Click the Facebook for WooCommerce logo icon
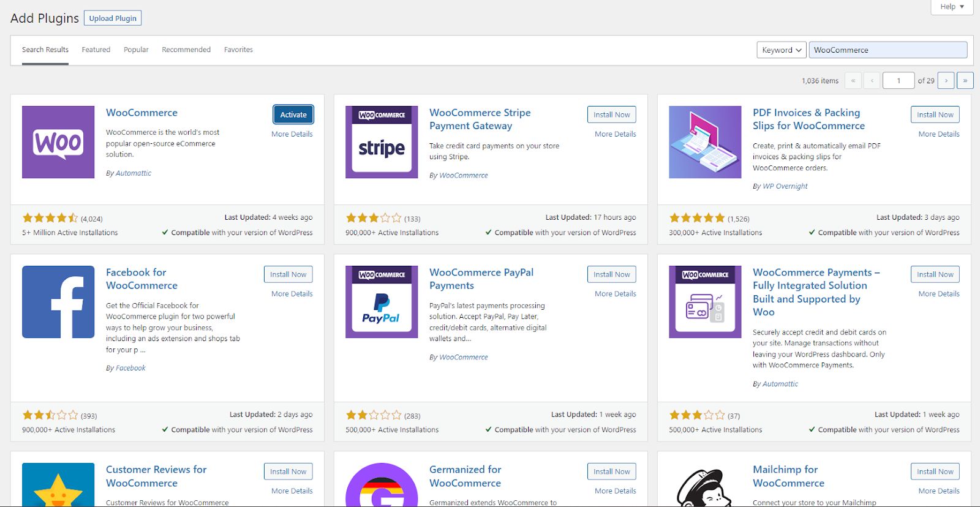The width and height of the screenshot is (980, 507). (x=58, y=302)
